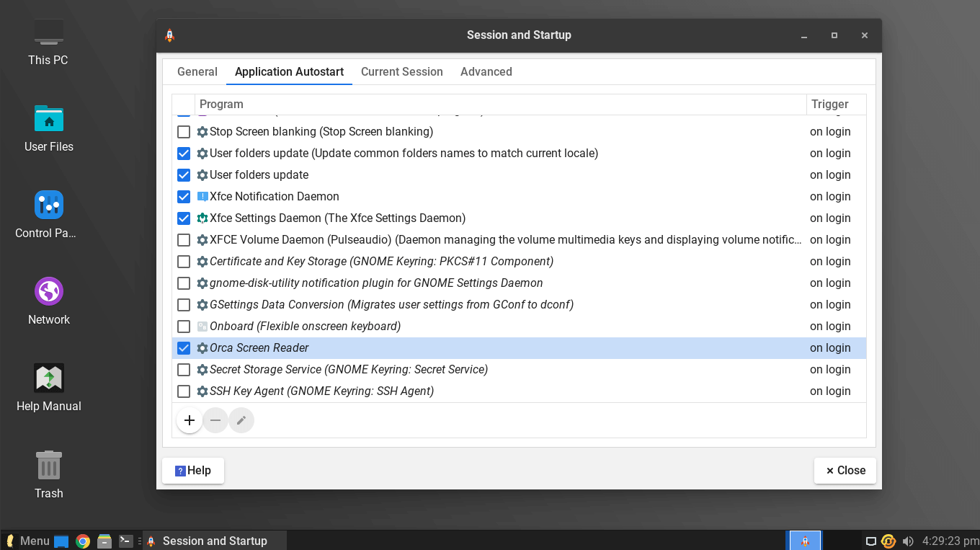Click the Help button
980x550 pixels.
193,471
